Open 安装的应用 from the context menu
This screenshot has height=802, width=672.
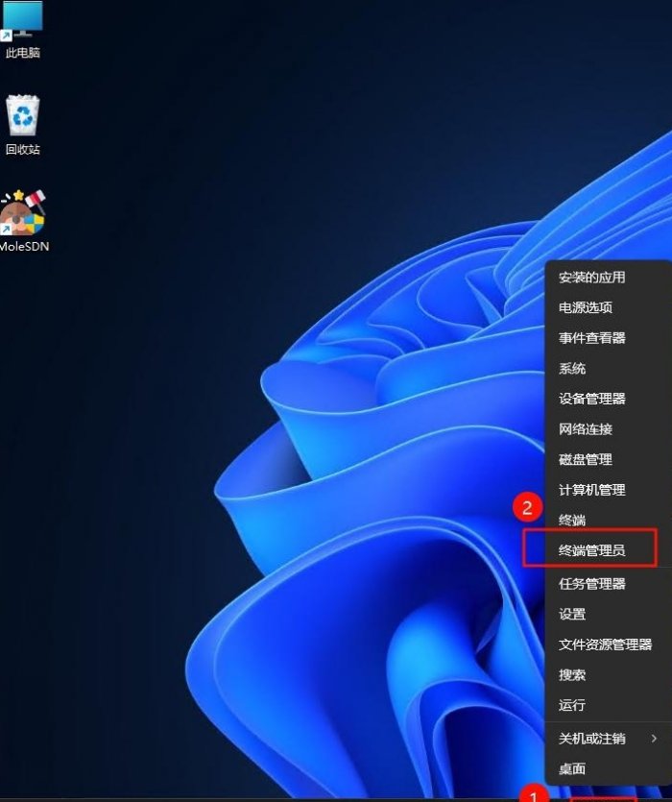[x=591, y=278]
